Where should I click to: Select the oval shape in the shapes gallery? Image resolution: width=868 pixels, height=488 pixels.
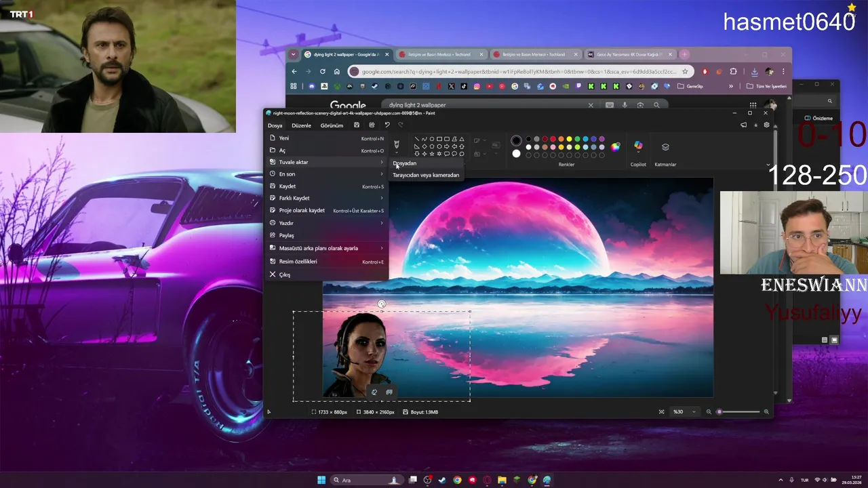pyautogui.click(x=432, y=139)
